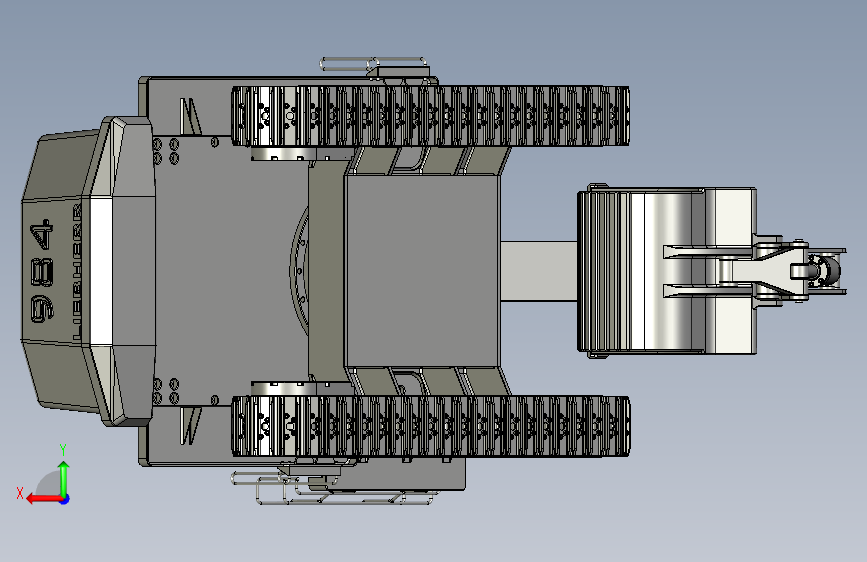Select the lower crawler track
Image resolution: width=867 pixels, height=562 pixels.
(x=430, y=426)
